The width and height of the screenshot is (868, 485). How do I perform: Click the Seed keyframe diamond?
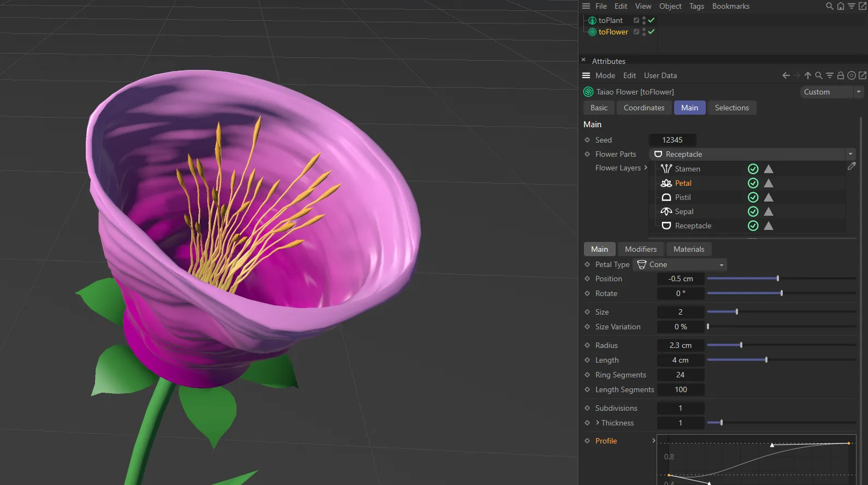pyautogui.click(x=587, y=140)
